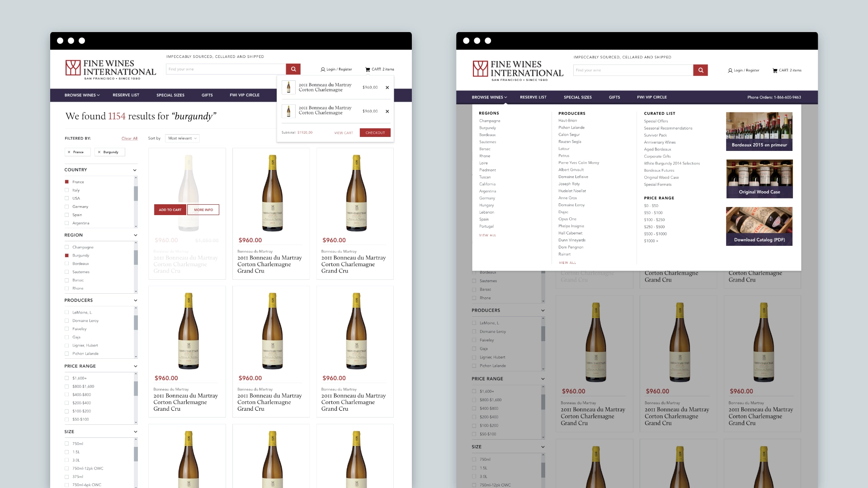Collapse the COUNTRY filter section
This screenshot has height=488, width=868.
[135, 170]
